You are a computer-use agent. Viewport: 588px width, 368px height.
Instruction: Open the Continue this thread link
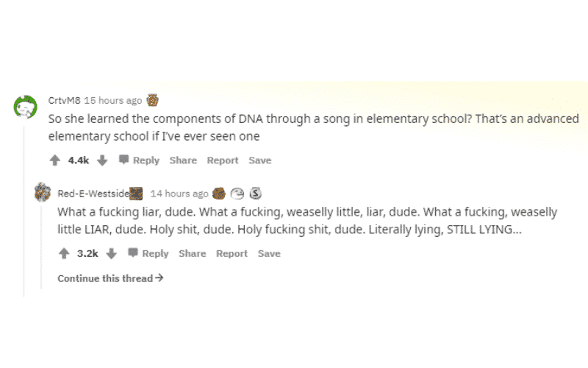pyautogui.click(x=110, y=278)
